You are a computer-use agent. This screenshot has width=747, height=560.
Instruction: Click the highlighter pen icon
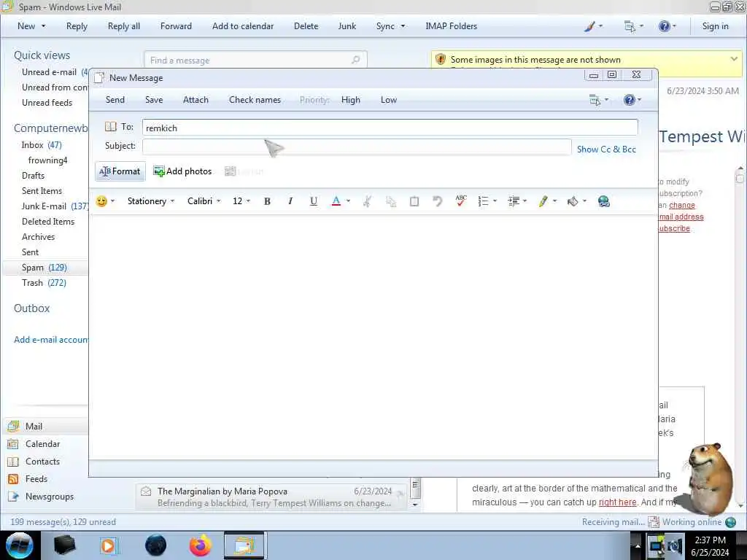coord(543,201)
